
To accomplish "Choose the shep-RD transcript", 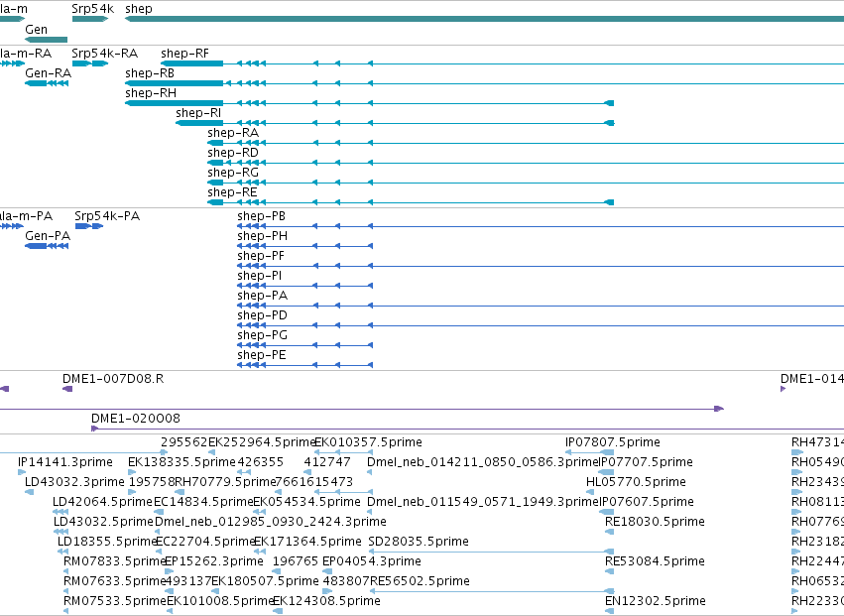I will click(233, 153).
